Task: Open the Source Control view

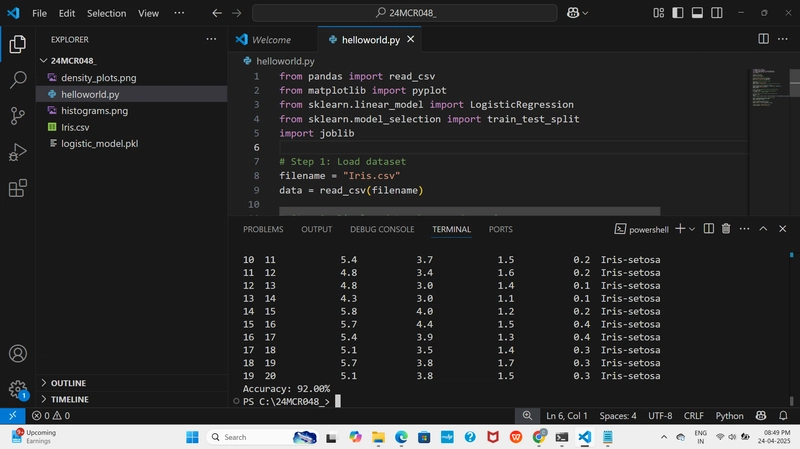Action: coord(18,116)
